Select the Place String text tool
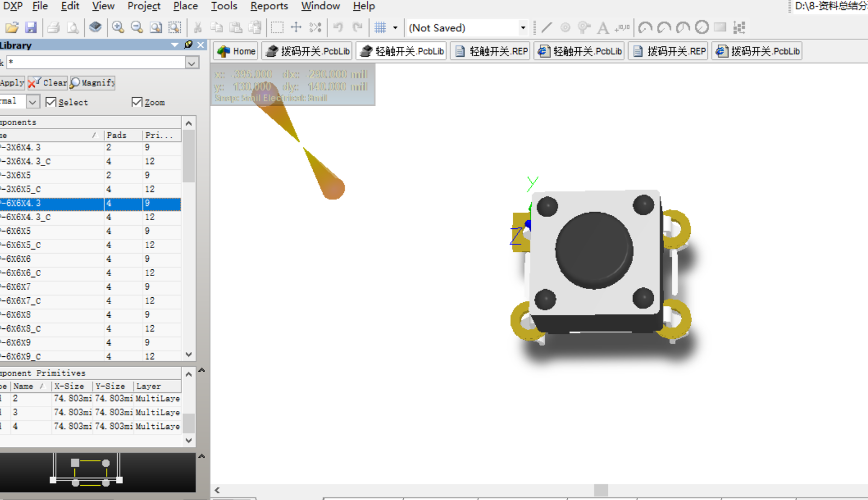The image size is (868, 500). [603, 27]
